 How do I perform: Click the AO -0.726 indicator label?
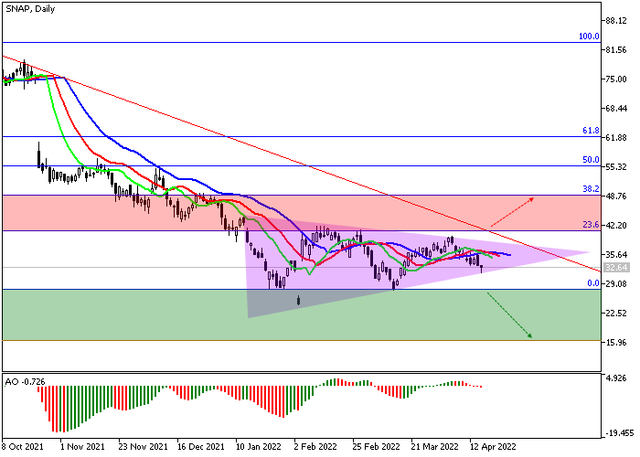click(x=25, y=382)
